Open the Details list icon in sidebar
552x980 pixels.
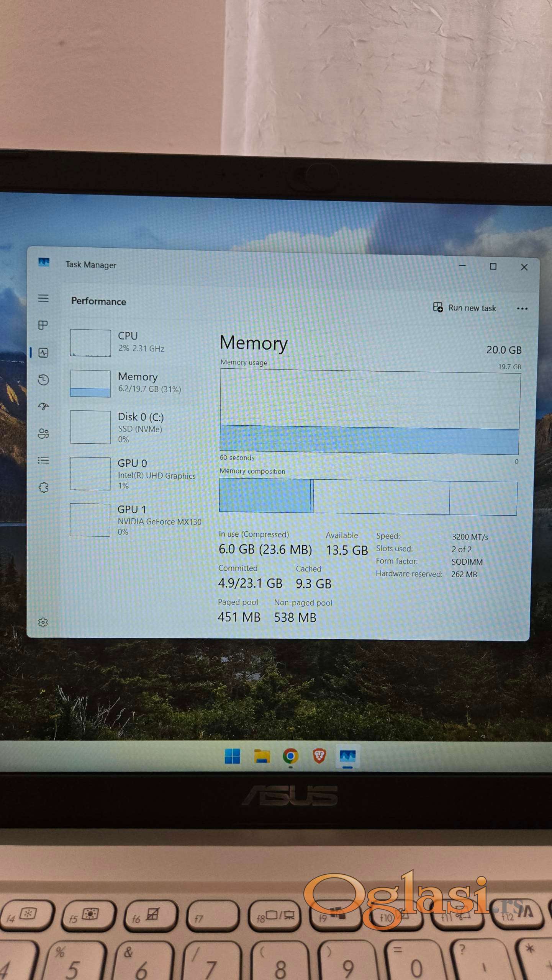tap(43, 460)
